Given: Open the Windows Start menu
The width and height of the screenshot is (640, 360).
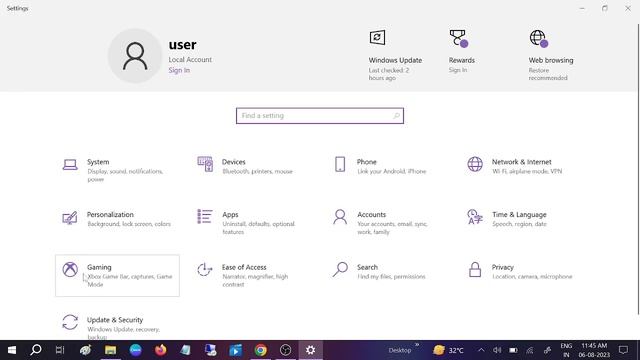Looking at the screenshot, I should click(12, 350).
